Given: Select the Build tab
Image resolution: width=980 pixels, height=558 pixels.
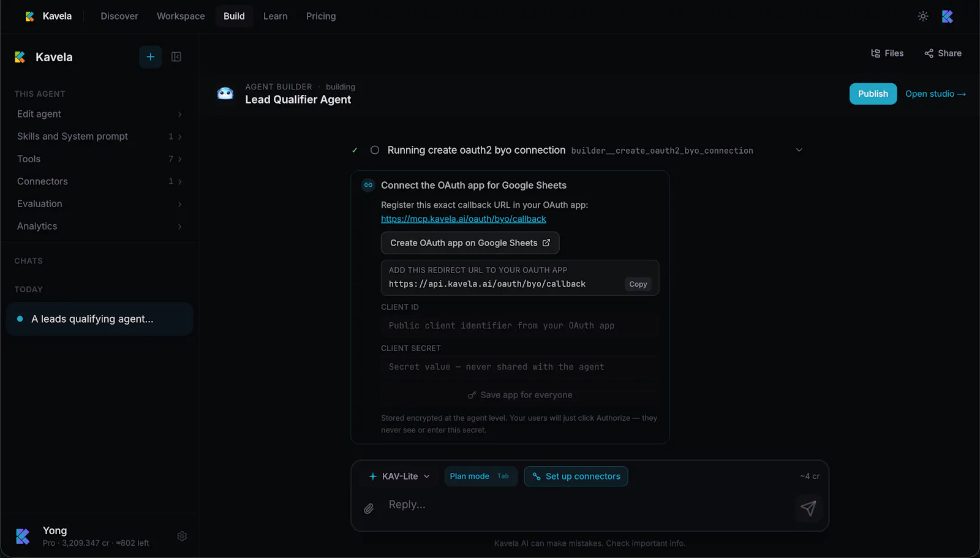Looking at the screenshot, I should pos(234,17).
